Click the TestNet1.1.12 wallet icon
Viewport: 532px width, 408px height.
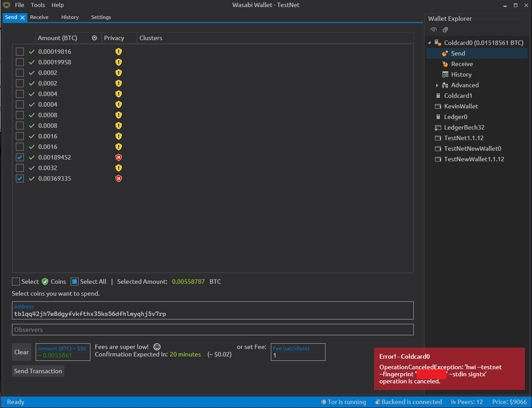click(x=438, y=138)
